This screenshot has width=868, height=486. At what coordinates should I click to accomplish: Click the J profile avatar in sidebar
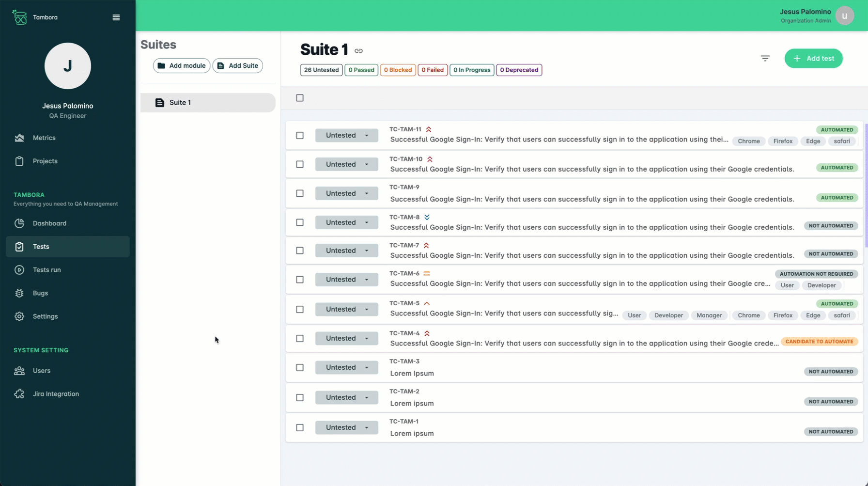click(x=68, y=66)
